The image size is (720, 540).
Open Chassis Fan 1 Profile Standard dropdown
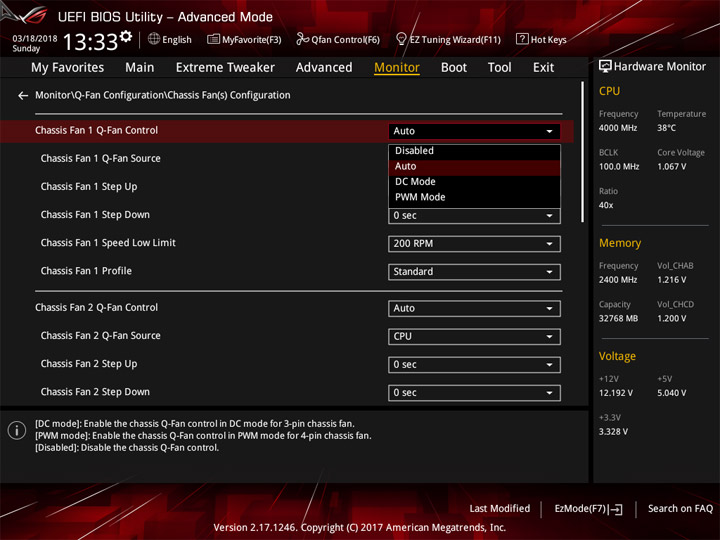474,272
